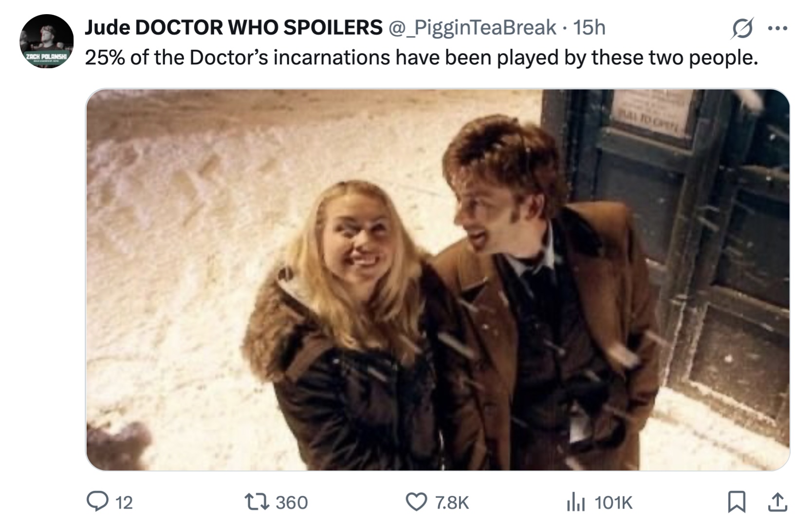Click the tweet text about Doctor's incarnations
The width and height of the screenshot is (812, 530).
click(421, 57)
